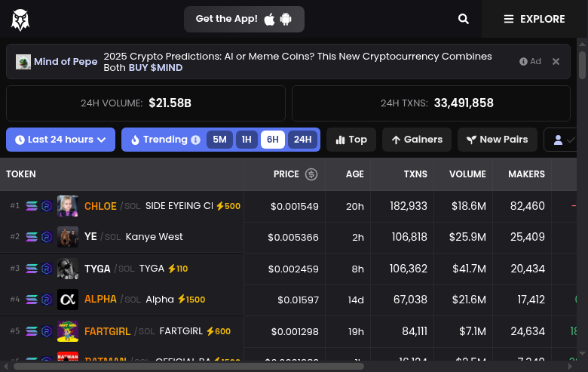Click the ALPHA token logo
This screenshot has height=372, width=588.
[68, 300]
